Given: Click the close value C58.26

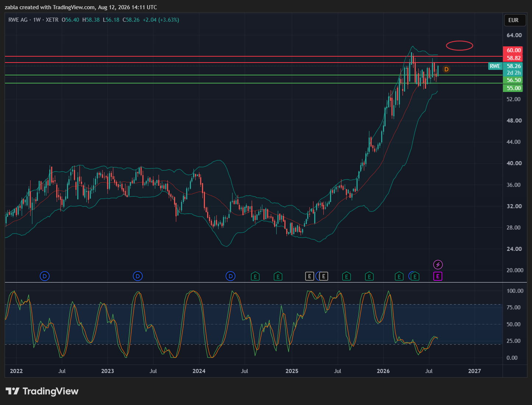Looking at the screenshot, I should (131, 20).
